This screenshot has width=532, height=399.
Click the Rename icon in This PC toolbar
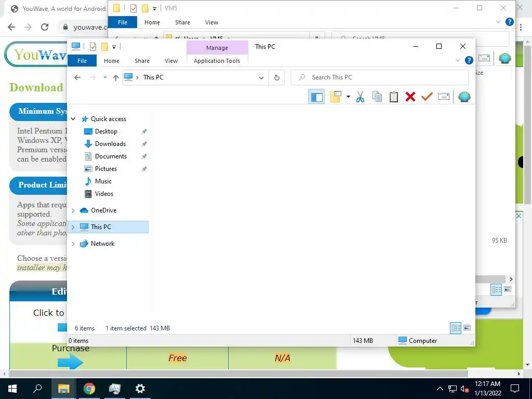(x=444, y=97)
